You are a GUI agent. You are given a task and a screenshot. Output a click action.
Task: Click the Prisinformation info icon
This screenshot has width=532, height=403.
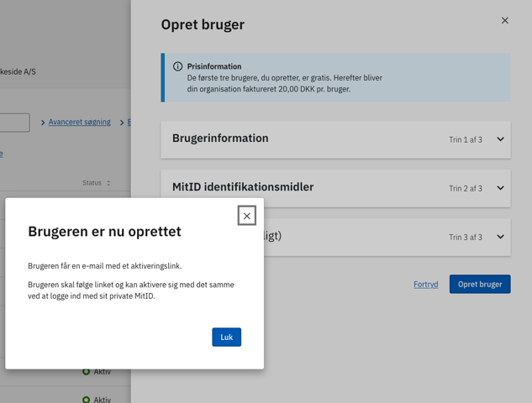click(x=177, y=66)
